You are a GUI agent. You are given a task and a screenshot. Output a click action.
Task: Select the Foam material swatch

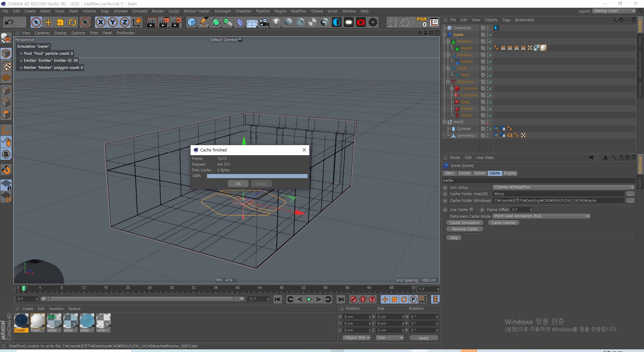click(x=38, y=323)
